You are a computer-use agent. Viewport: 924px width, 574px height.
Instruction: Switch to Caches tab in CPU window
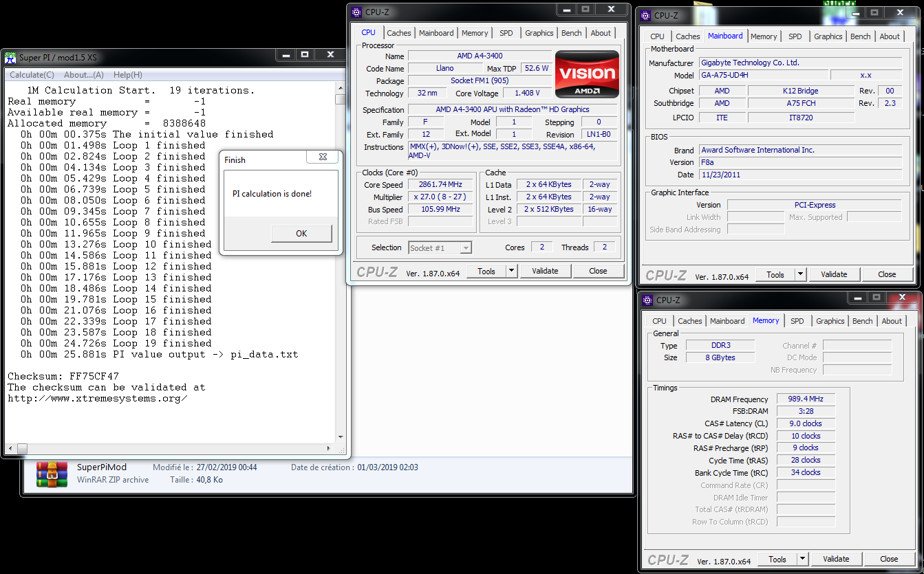(398, 33)
